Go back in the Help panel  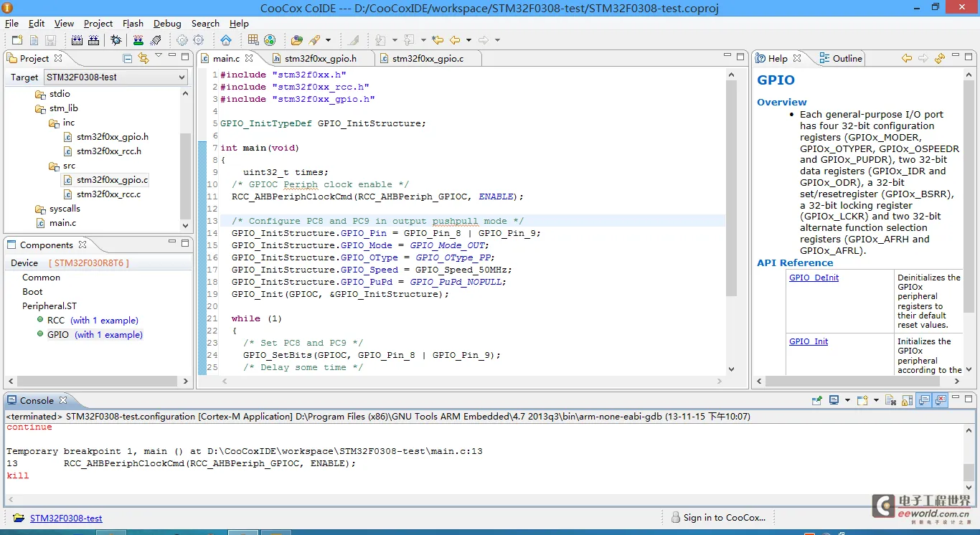pyautogui.click(x=907, y=58)
